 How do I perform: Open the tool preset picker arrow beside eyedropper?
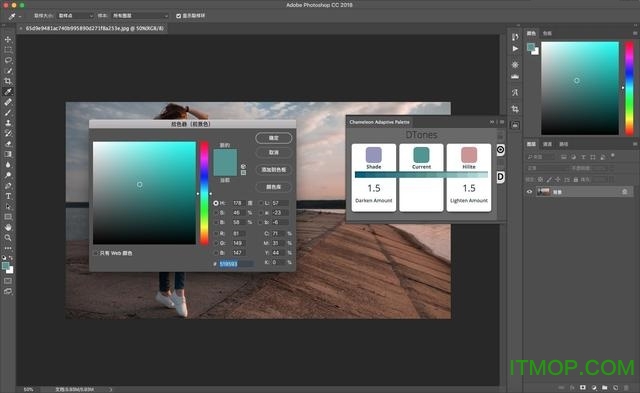[20, 16]
